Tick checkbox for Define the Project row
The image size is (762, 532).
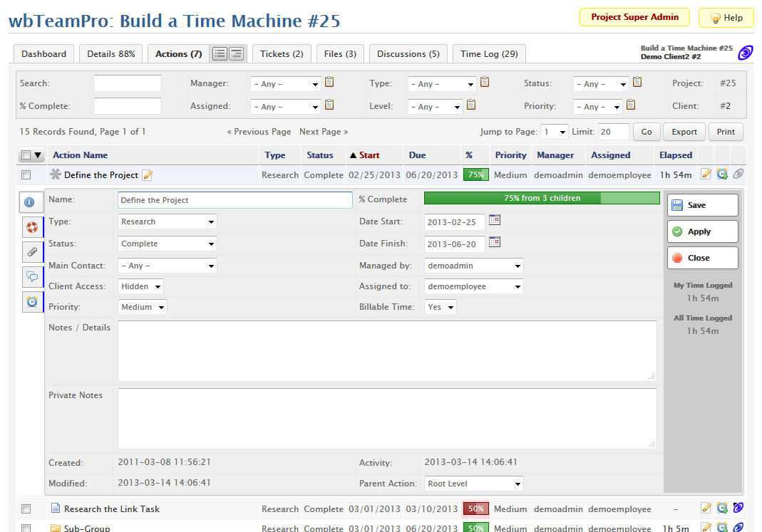26,175
